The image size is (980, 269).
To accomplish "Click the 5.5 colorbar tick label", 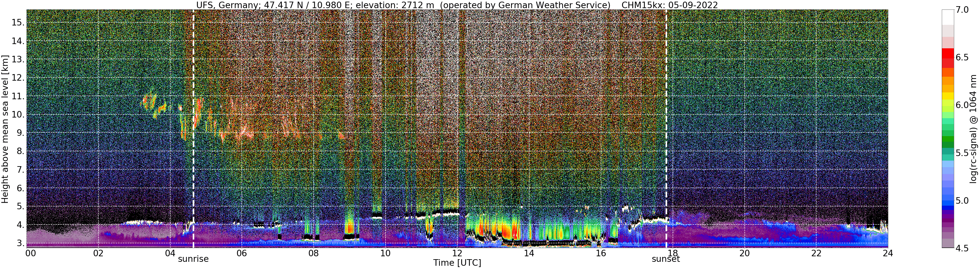I will click(x=962, y=153).
